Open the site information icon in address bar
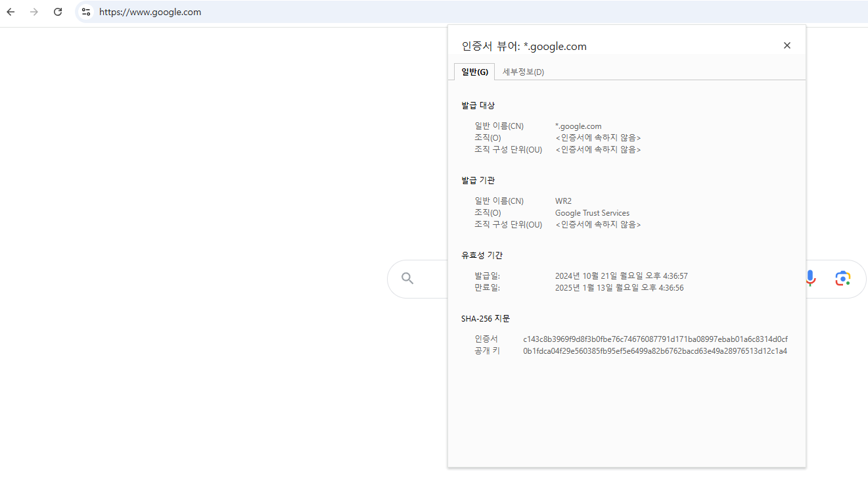This screenshot has height=482, width=868. click(x=86, y=12)
